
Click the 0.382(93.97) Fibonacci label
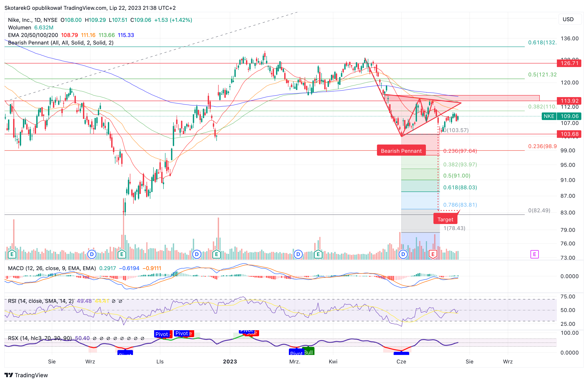[460, 165]
